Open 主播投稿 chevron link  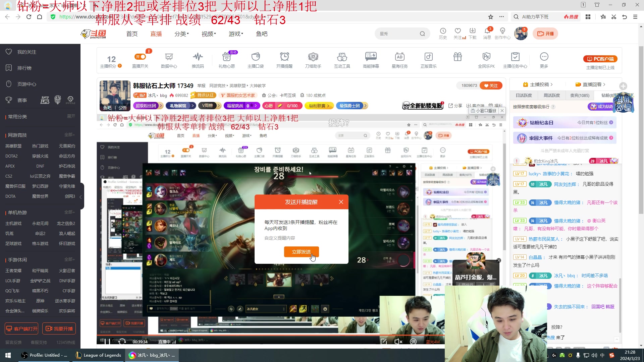click(538, 84)
